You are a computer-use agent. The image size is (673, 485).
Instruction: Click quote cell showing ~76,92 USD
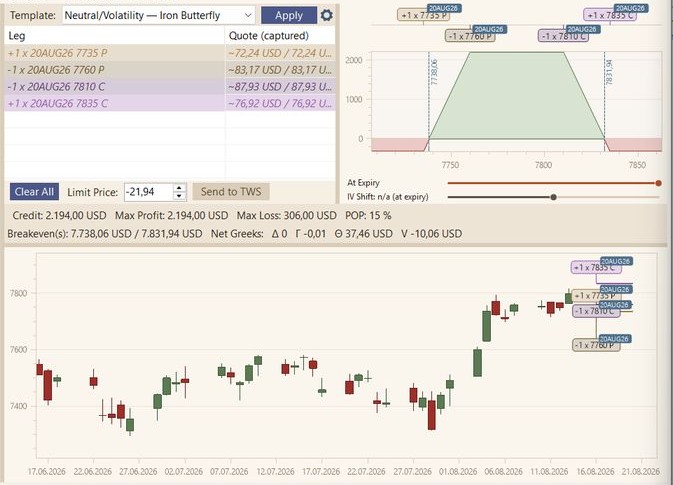click(x=280, y=103)
